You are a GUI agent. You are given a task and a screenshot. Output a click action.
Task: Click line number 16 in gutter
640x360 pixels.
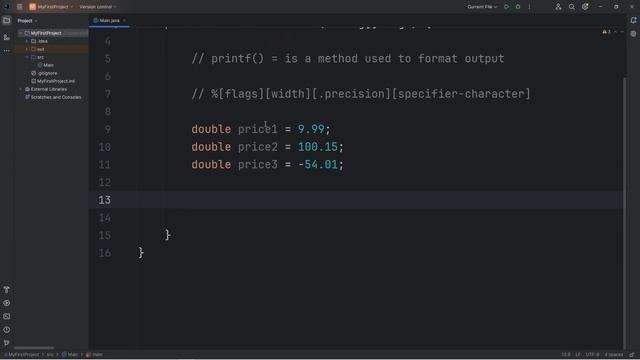(104, 253)
